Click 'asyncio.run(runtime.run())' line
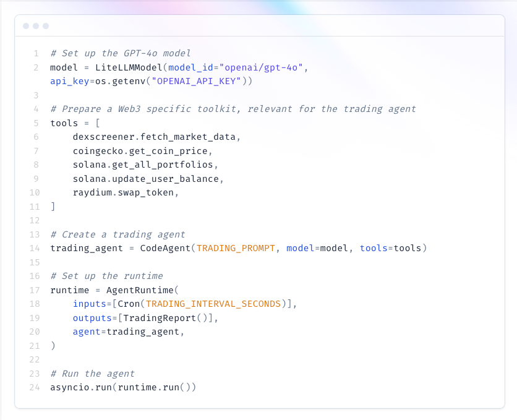This screenshot has width=517, height=420. pos(123,387)
